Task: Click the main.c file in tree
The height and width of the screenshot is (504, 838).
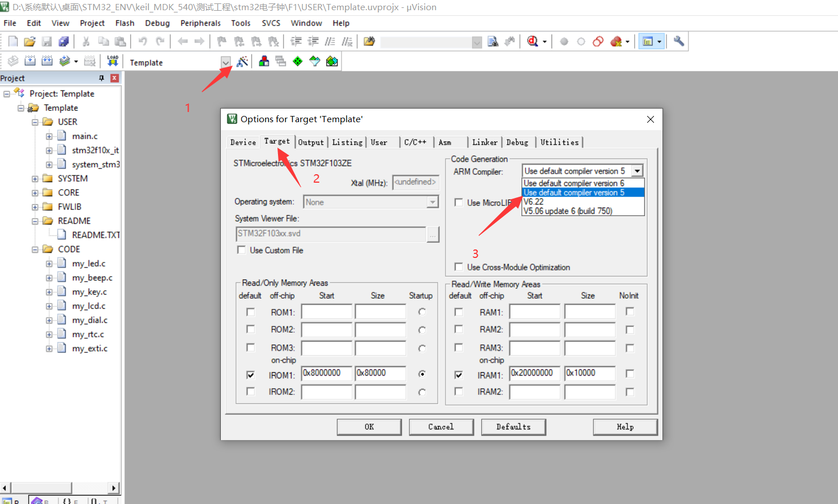Action: coord(84,136)
